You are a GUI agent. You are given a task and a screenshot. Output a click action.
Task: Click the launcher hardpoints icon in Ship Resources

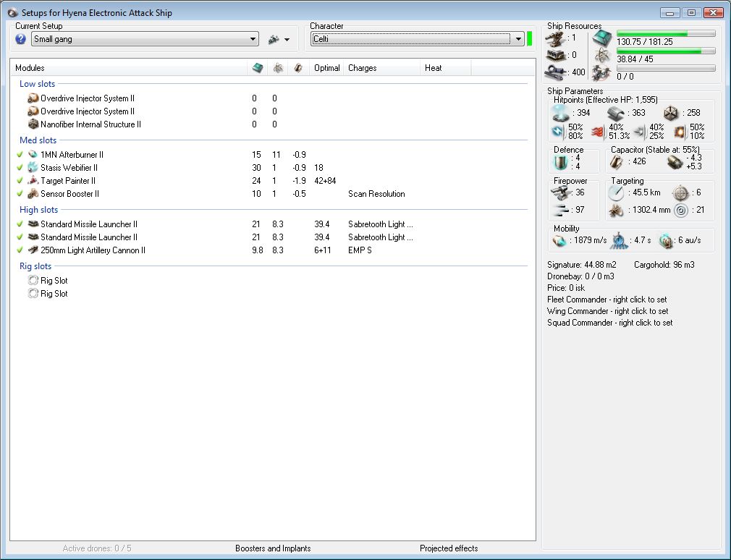[x=556, y=56]
